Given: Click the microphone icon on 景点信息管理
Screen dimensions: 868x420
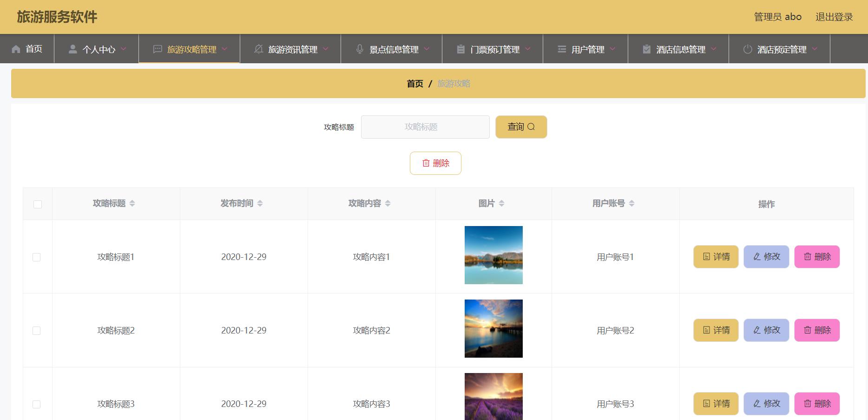Looking at the screenshot, I should pos(359,48).
